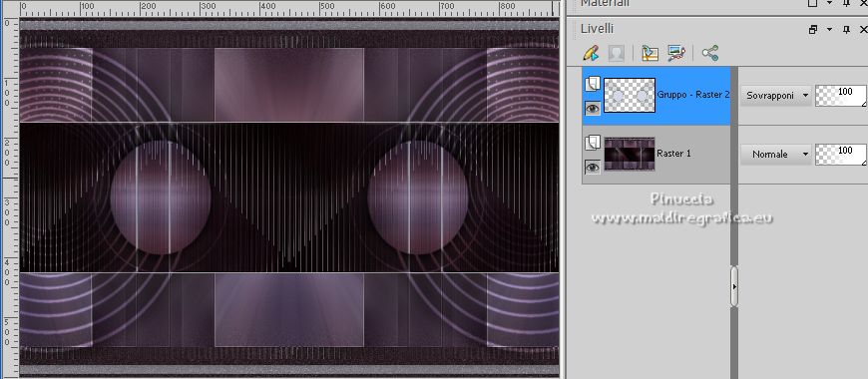Screen dimensions: 868x379
Task: Click the layer link picture icon
Action: [676, 53]
